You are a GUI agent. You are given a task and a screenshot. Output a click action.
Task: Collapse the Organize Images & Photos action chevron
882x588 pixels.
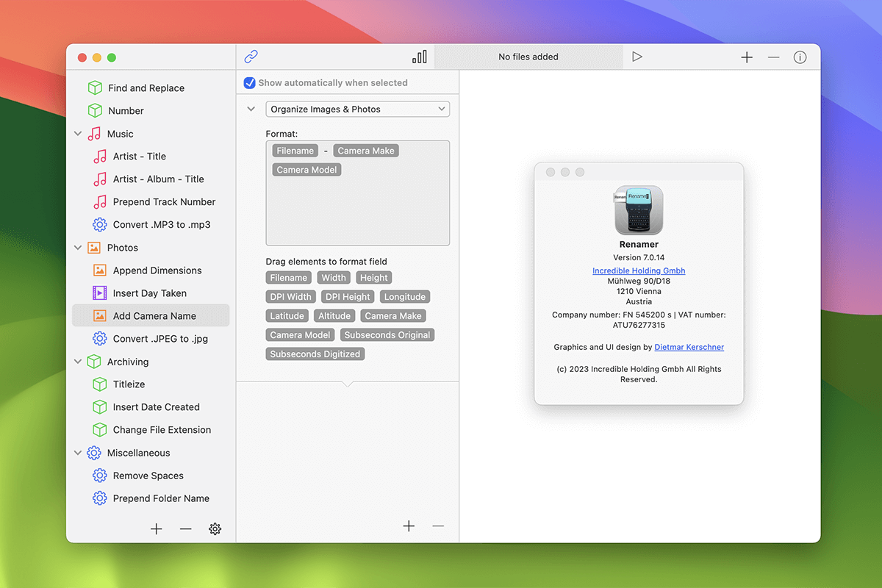251,110
